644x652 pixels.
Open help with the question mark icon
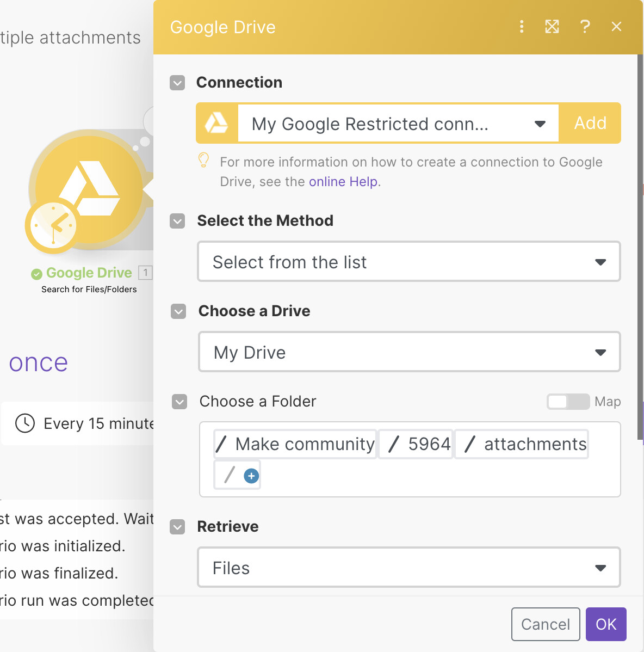[x=585, y=27]
